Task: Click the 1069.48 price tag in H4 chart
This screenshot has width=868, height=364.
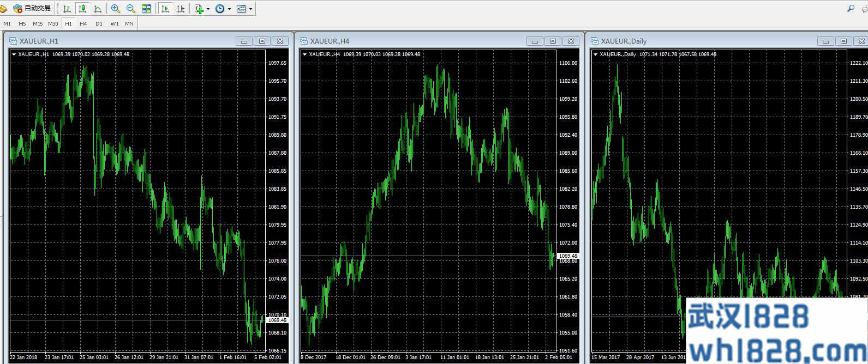Action: (568, 256)
